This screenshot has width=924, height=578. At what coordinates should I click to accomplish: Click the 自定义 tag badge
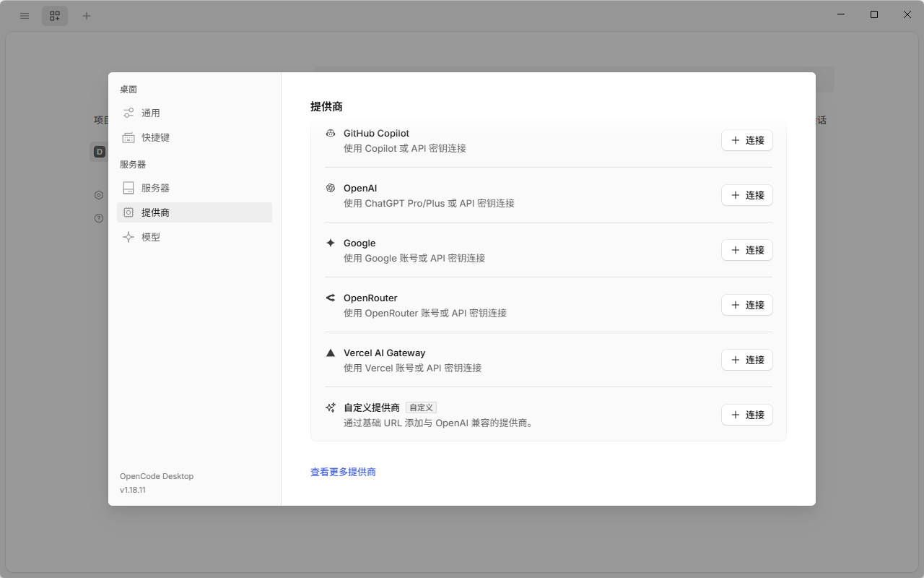pos(421,407)
